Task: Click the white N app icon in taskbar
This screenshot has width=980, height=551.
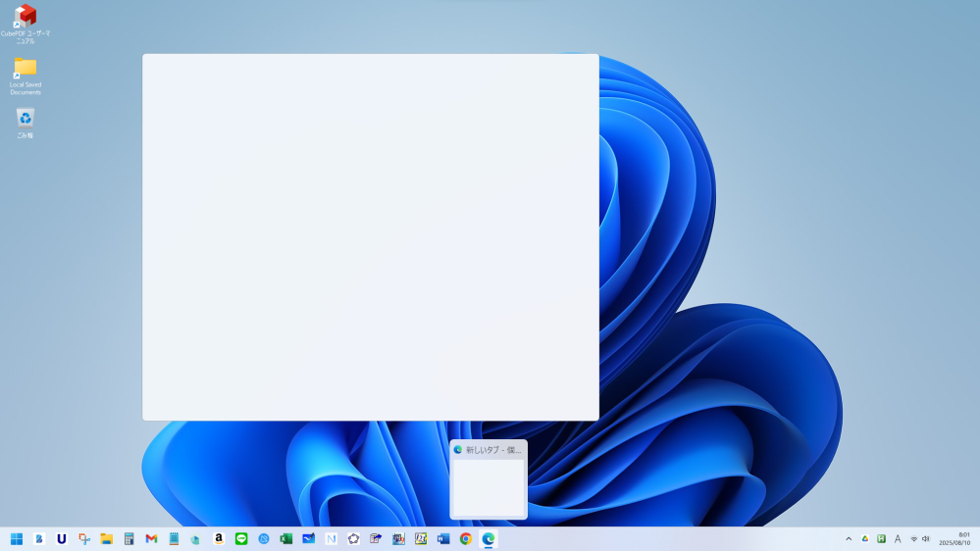Action: coord(332,538)
